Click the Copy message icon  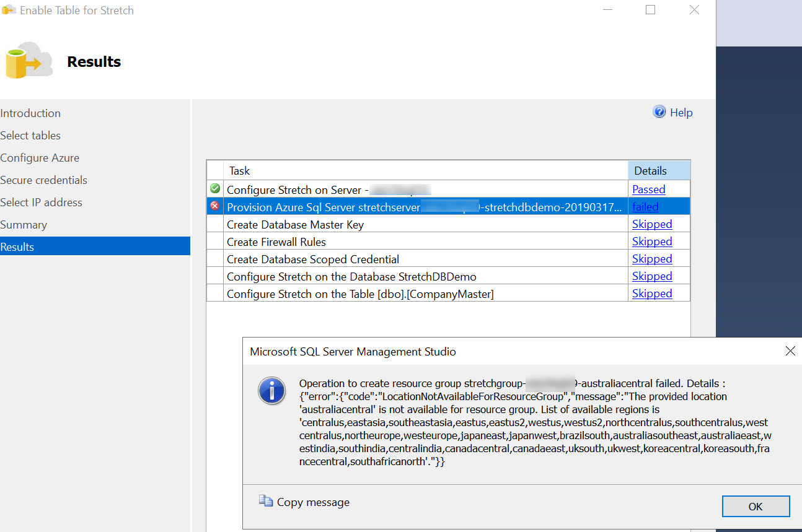coord(266,501)
